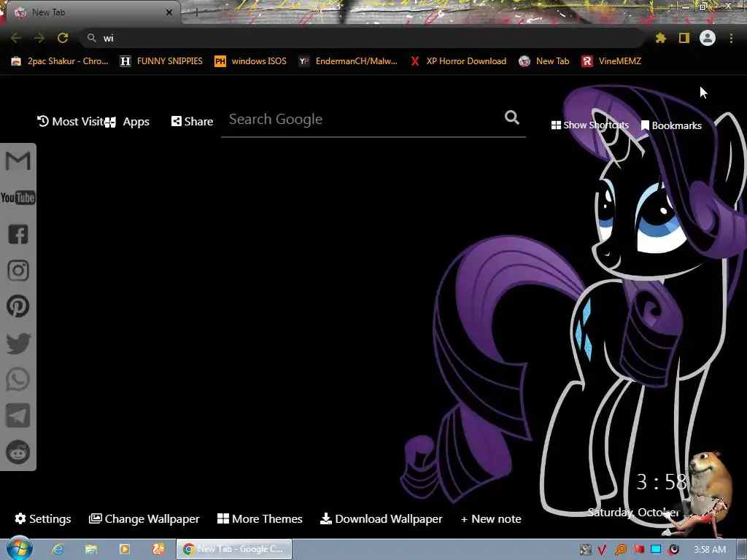The image size is (747, 560).
Task: Launch Internet Explorer from the taskbar
Action: pos(58,549)
